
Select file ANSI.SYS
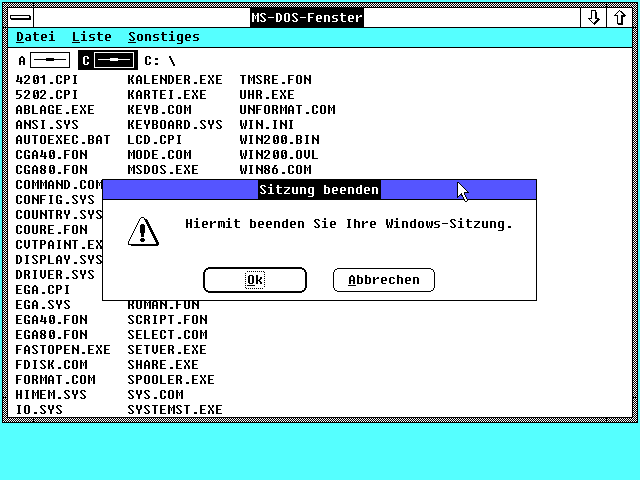click(x=47, y=124)
